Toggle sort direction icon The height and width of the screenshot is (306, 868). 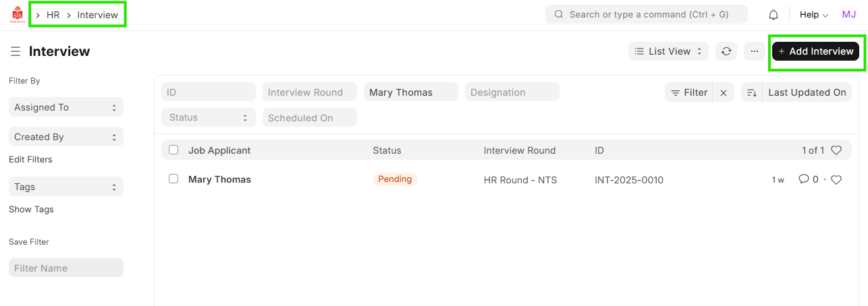tap(752, 93)
